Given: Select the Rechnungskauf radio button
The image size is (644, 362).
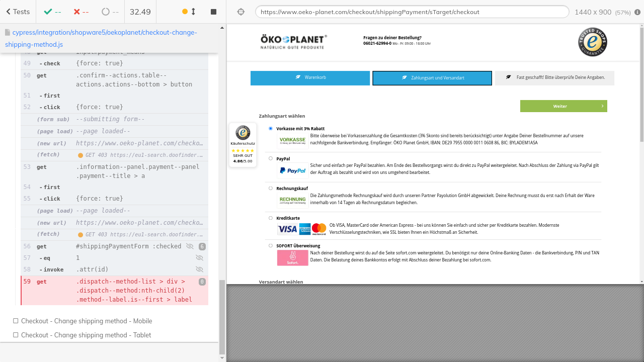Looking at the screenshot, I should (x=271, y=189).
